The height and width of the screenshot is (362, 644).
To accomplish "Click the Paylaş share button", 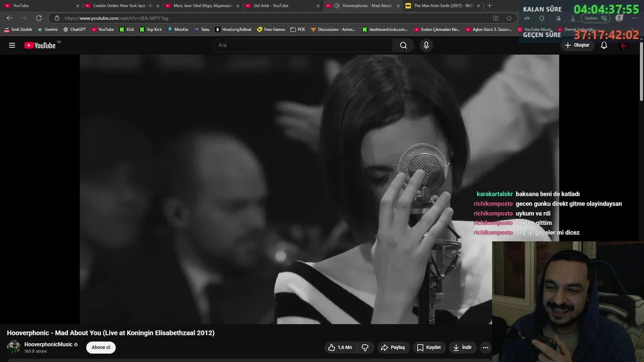I will pos(393,347).
